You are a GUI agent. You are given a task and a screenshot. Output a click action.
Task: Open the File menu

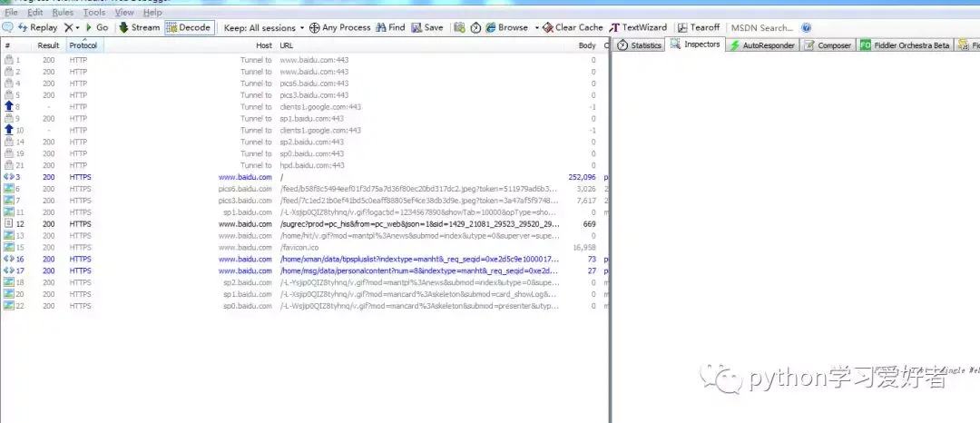[11, 12]
